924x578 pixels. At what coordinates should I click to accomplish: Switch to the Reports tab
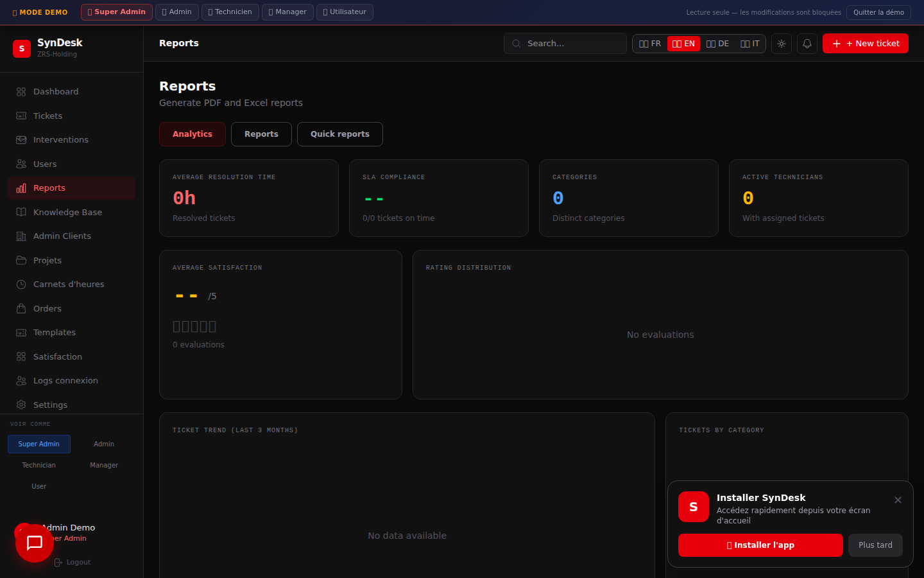(x=261, y=134)
